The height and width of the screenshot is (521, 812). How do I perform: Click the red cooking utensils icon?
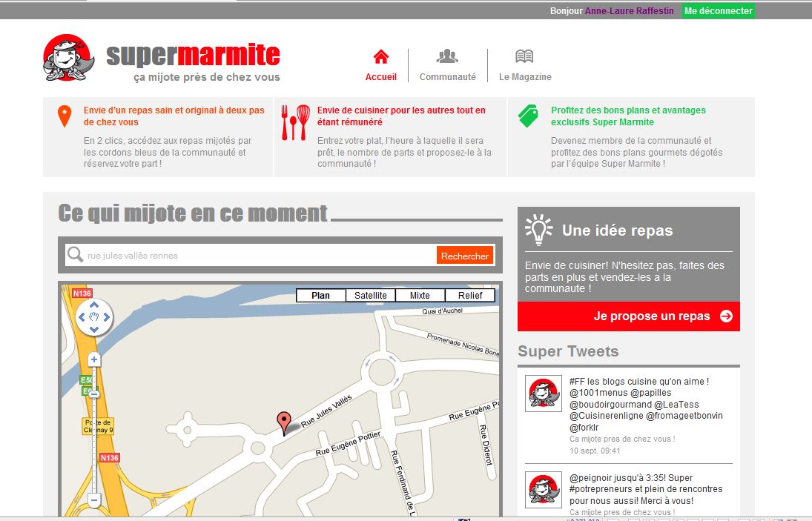(295, 122)
